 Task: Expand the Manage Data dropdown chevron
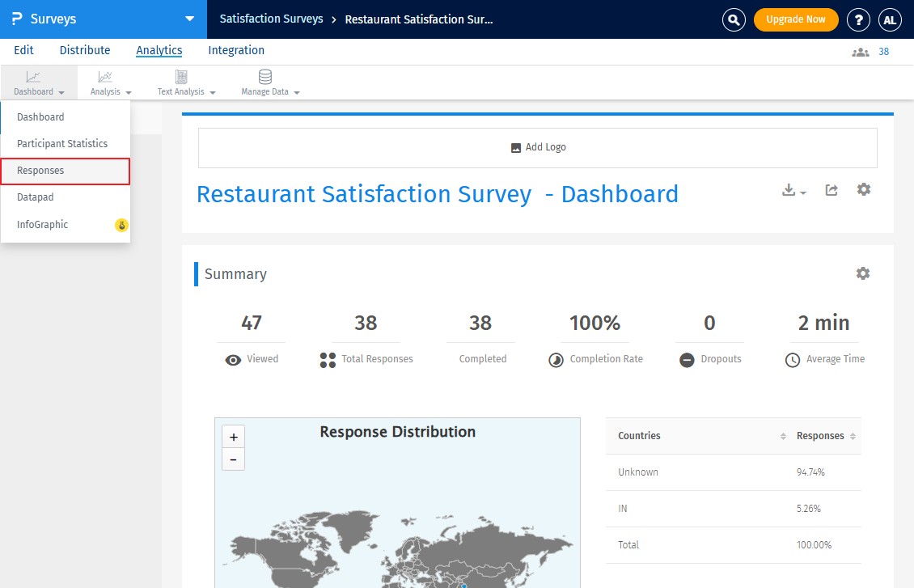pos(295,91)
